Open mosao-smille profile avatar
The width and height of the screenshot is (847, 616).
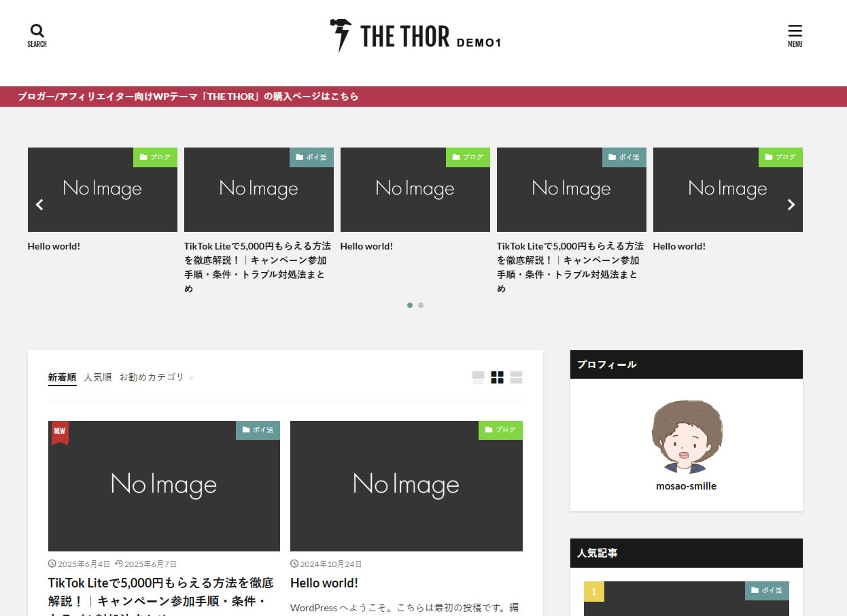click(x=686, y=437)
